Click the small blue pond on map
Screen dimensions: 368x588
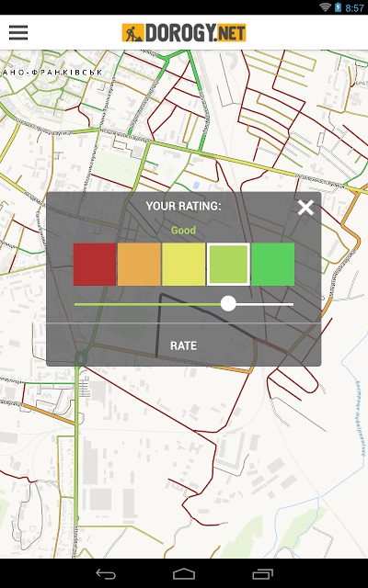tap(196, 185)
